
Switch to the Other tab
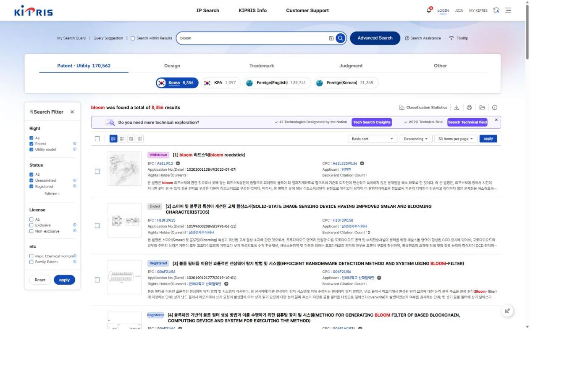(440, 66)
